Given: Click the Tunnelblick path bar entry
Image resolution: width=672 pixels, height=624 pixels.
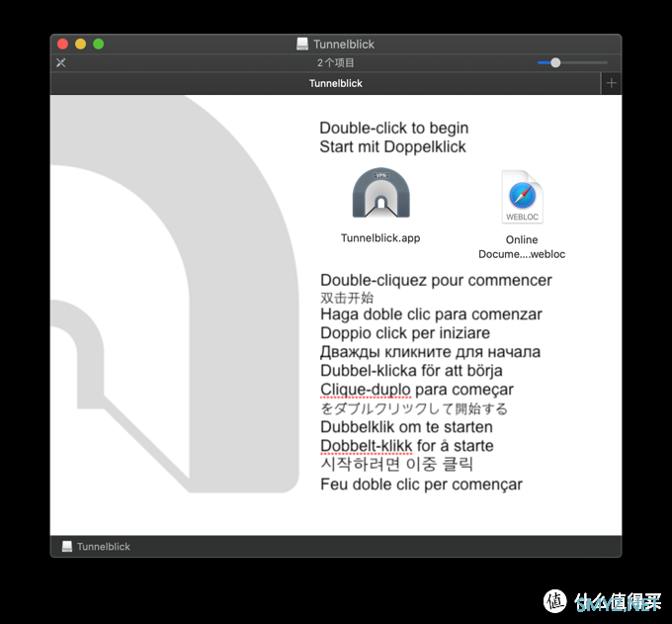Looking at the screenshot, I should 96,547.
